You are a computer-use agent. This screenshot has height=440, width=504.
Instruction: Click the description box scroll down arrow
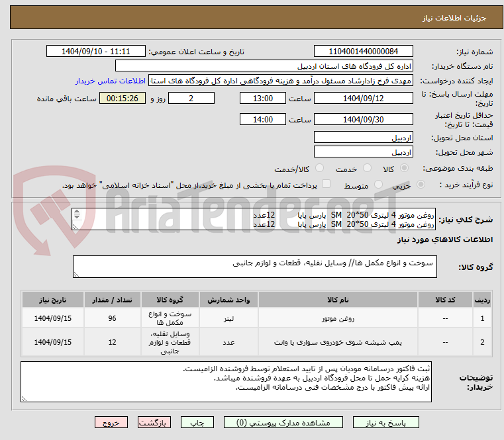(77, 217)
